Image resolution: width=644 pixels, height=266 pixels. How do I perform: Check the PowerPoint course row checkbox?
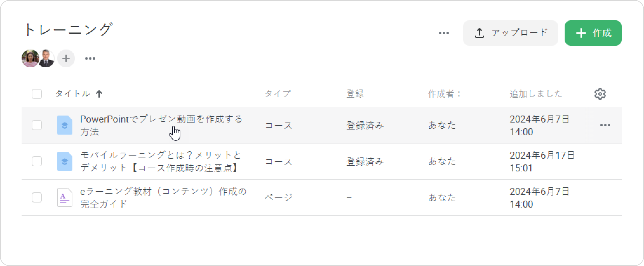[37, 125]
